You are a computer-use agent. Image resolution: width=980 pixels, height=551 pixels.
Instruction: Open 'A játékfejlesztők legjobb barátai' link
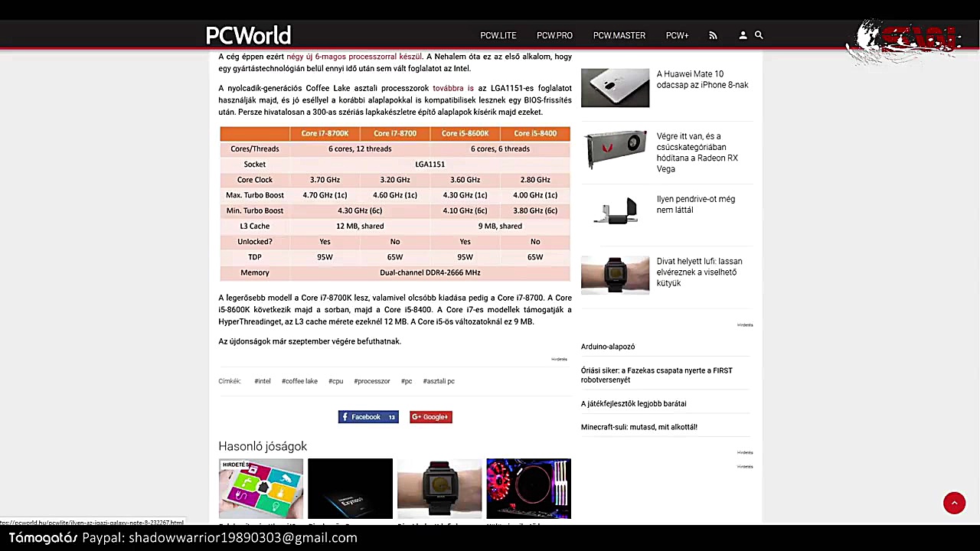click(633, 403)
